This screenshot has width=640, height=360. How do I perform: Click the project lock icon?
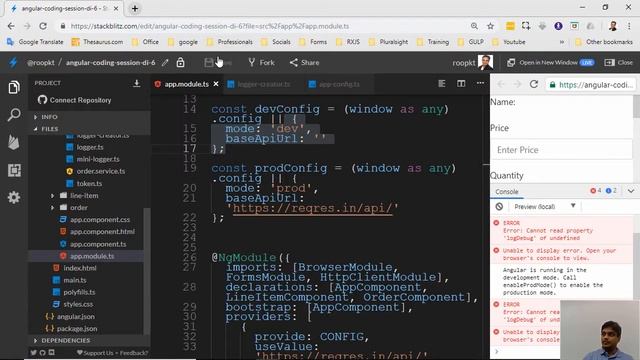click(180, 62)
